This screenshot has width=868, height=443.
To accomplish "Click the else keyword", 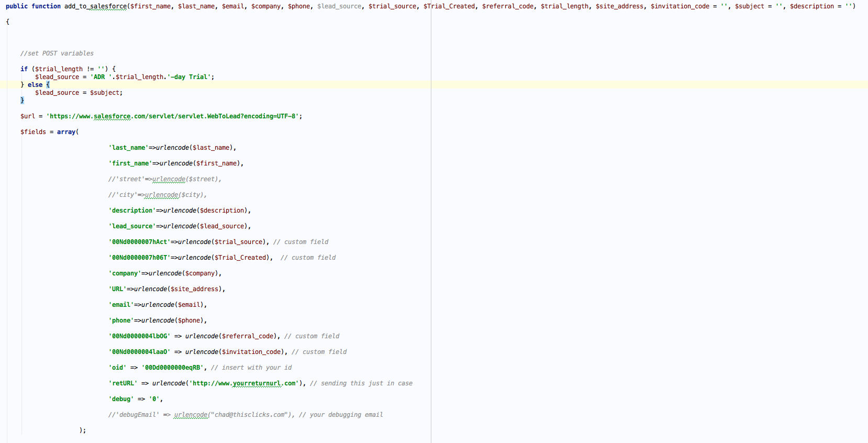I will coord(35,85).
